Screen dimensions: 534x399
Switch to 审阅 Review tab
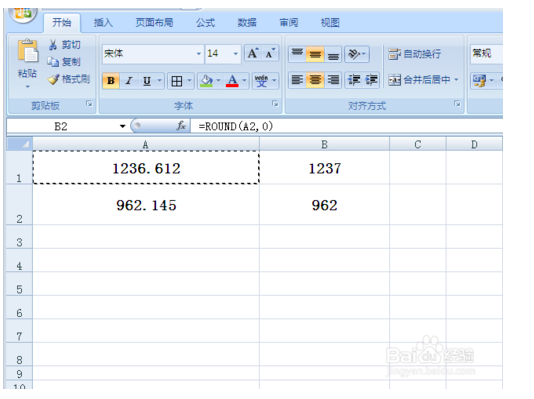point(289,23)
